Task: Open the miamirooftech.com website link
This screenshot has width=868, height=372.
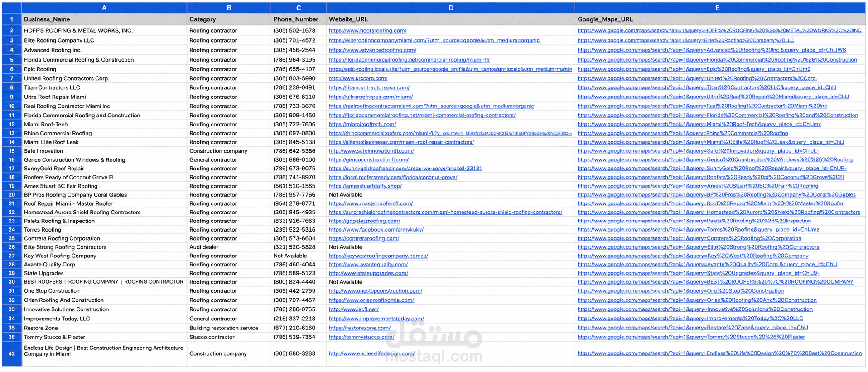Action: tap(362, 124)
